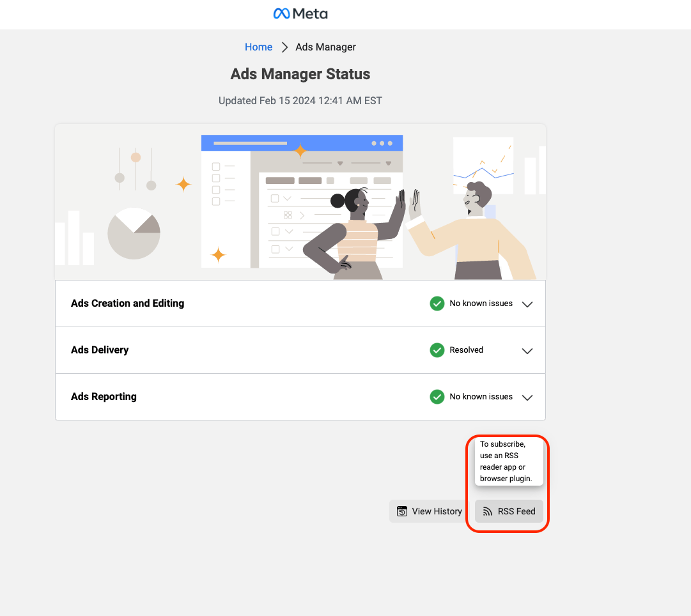Click the Updated Feb 15 2024 timestamp

300,100
